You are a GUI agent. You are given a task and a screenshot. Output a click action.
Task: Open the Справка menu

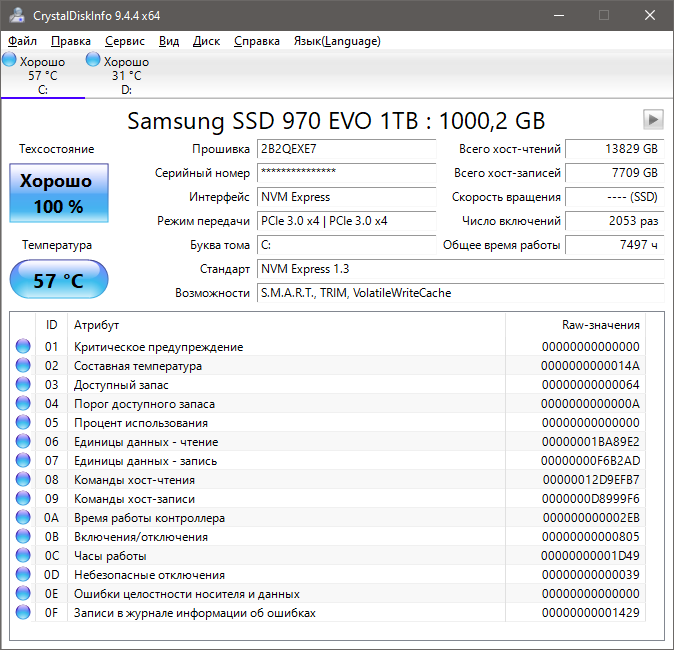[257, 41]
